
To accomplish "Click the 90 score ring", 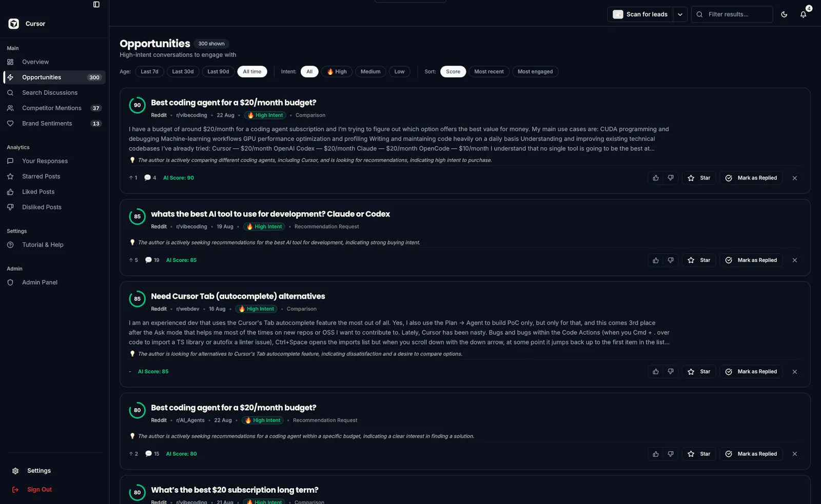I will tap(137, 105).
